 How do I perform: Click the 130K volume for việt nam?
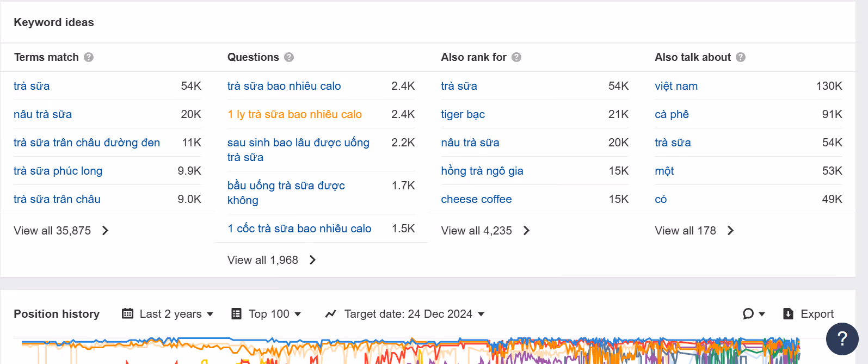pyautogui.click(x=829, y=86)
